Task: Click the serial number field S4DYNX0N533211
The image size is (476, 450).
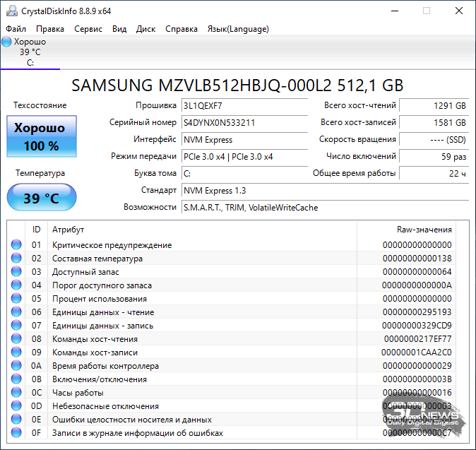Action: click(x=244, y=123)
